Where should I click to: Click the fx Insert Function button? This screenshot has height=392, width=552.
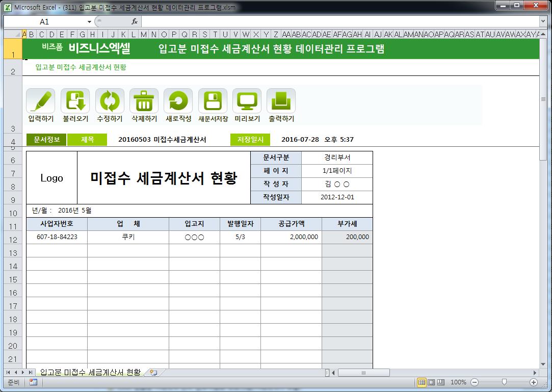135,21
